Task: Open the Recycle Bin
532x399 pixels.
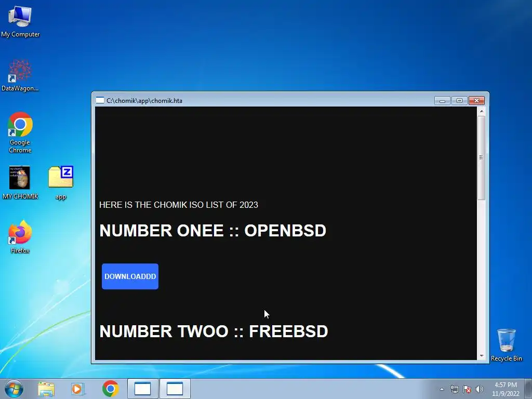Action: pos(506,345)
